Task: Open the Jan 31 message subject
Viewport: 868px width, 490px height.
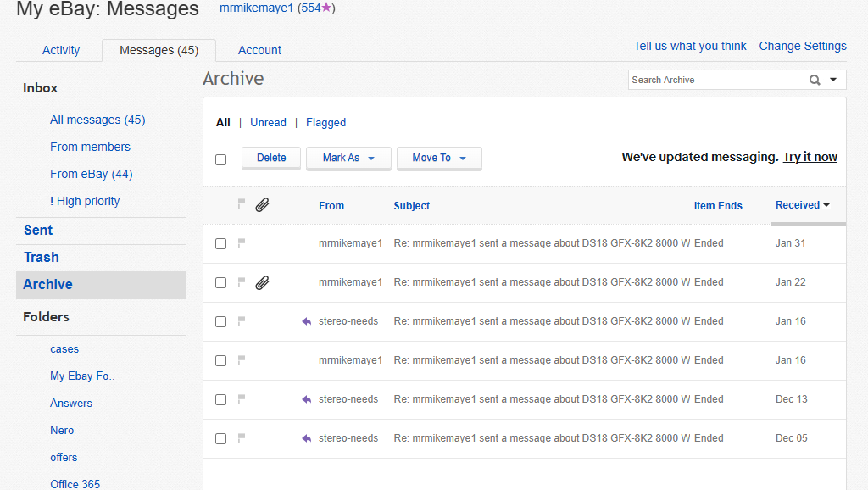Action: [x=542, y=243]
